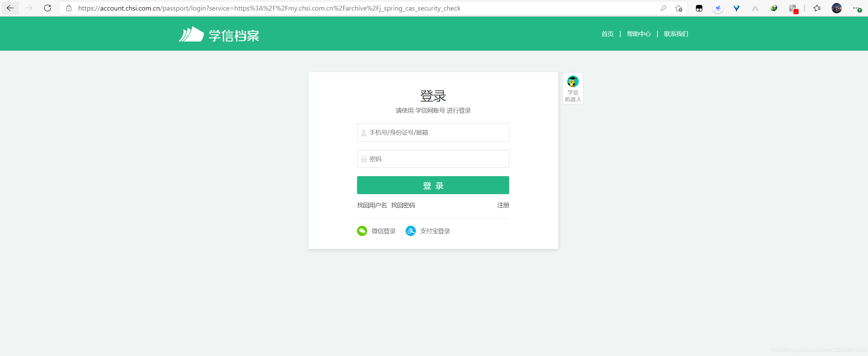The image size is (868, 356).
Task: Click the green 登录 button
Action: (x=433, y=185)
